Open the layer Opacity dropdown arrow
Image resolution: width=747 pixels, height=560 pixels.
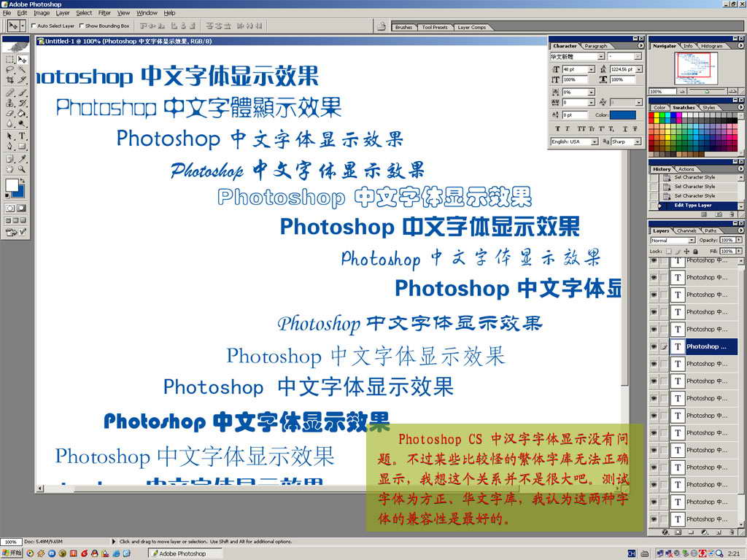(738, 241)
